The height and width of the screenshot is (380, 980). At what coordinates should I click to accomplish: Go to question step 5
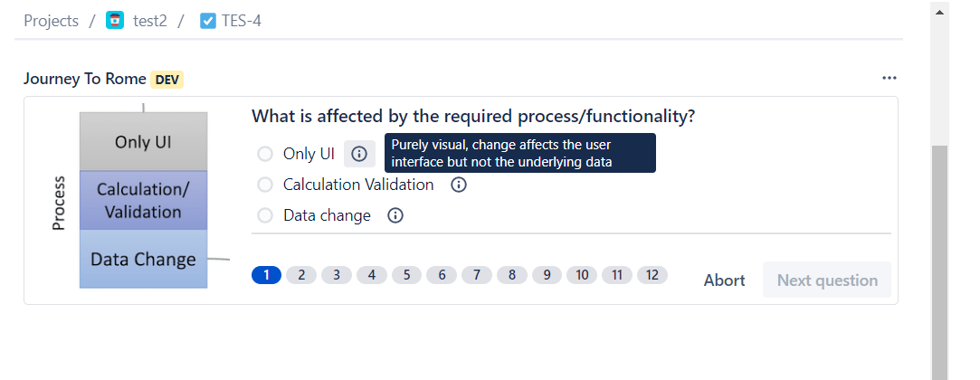pos(407,275)
